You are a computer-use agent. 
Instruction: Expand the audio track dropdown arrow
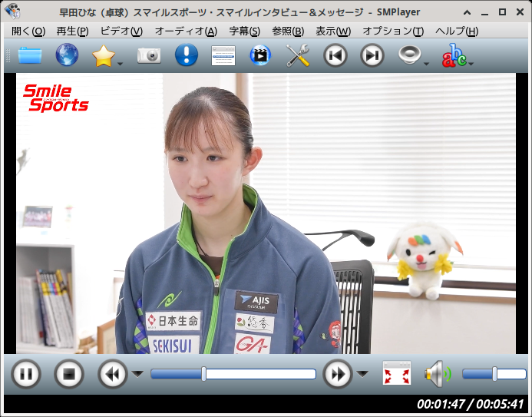[427, 64]
